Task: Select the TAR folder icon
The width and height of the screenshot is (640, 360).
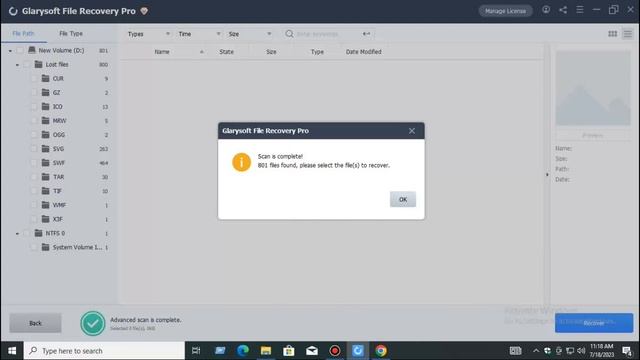Action: (45, 177)
